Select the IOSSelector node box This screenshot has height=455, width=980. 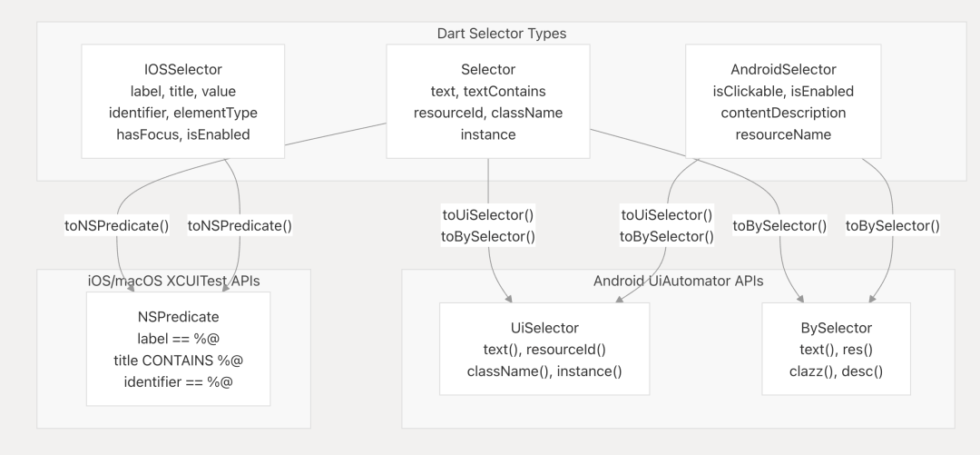coord(183,102)
